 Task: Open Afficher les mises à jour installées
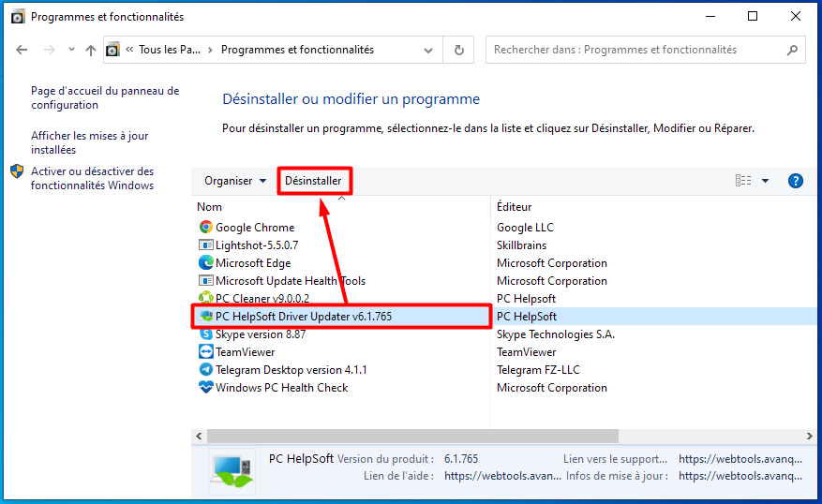coord(90,142)
